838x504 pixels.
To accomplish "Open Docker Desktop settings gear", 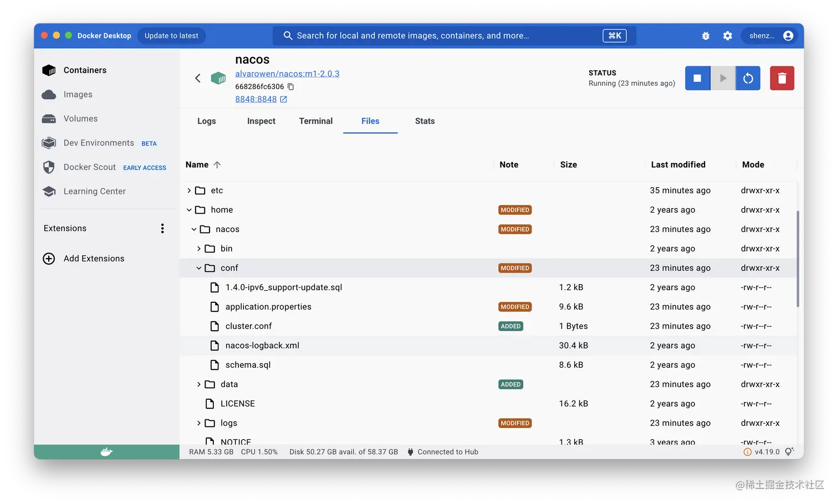I will 728,35.
